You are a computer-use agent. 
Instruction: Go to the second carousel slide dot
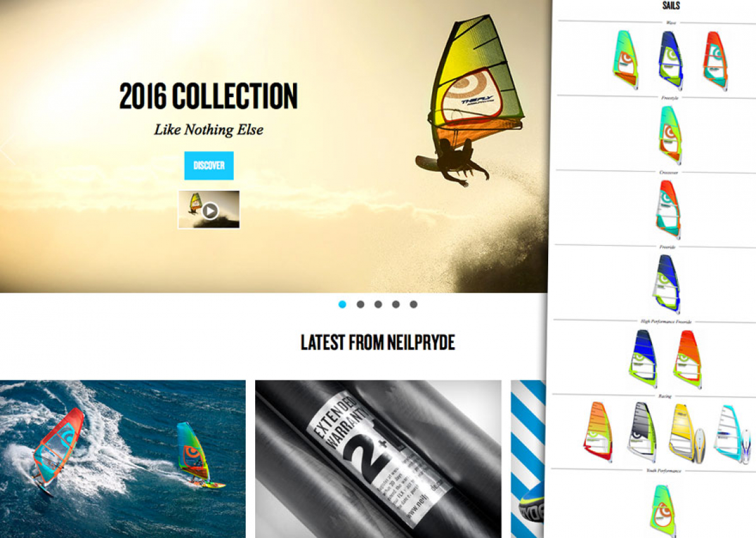point(360,304)
